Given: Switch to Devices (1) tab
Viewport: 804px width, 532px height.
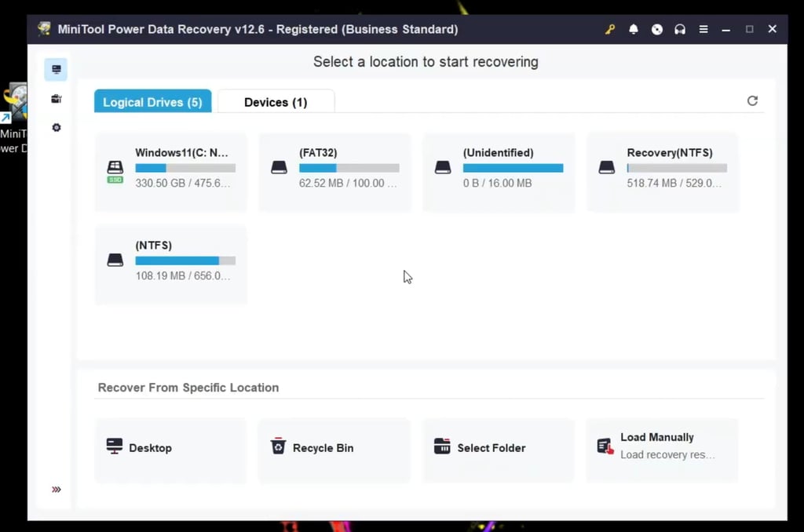Looking at the screenshot, I should point(276,101).
